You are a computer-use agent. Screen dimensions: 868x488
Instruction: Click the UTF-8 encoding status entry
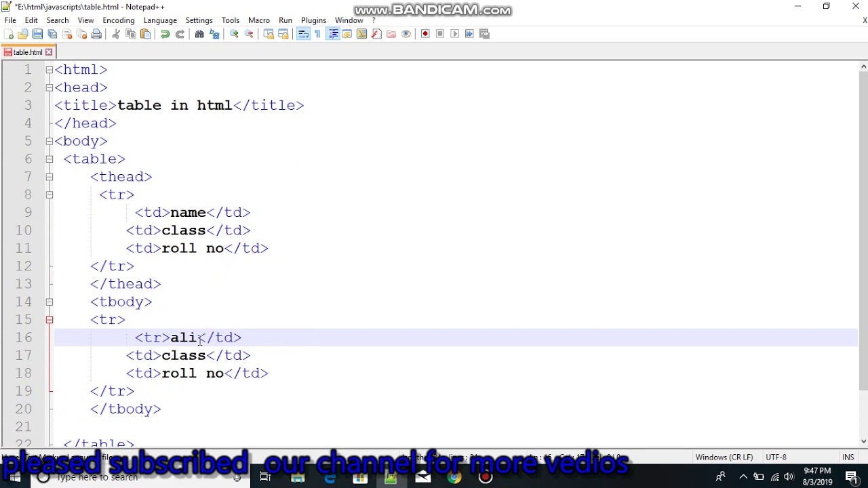[x=776, y=457]
